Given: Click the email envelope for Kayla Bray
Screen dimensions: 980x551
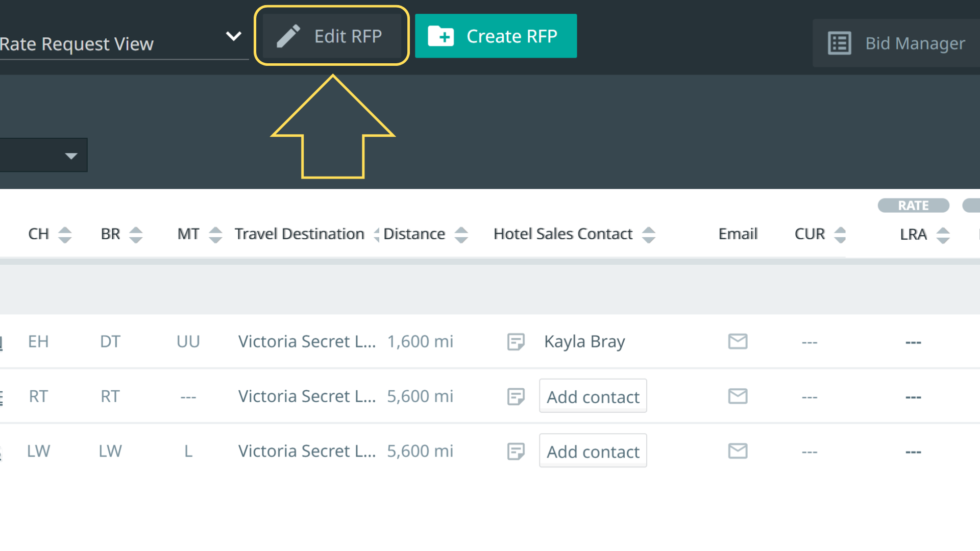Looking at the screenshot, I should (x=738, y=341).
